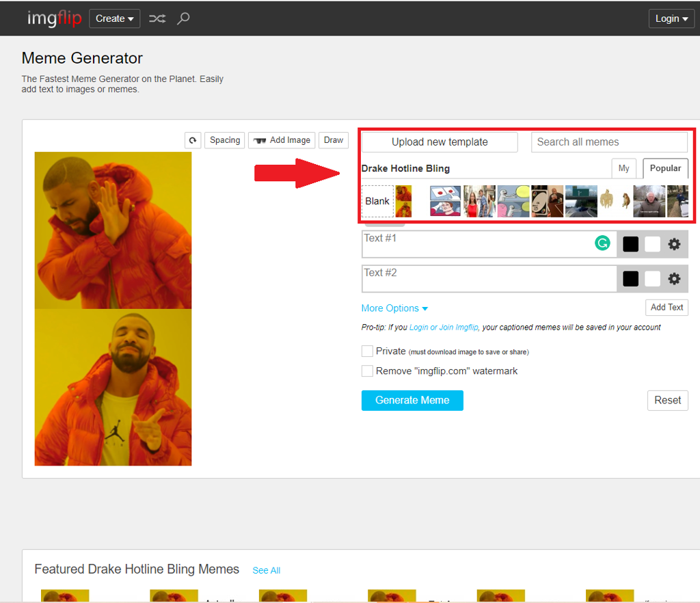
Task: Click the imgflip logo
Action: (55, 18)
